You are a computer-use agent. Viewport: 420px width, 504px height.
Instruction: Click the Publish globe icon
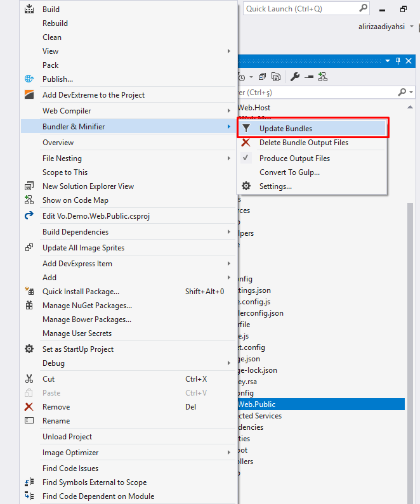tap(29, 79)
